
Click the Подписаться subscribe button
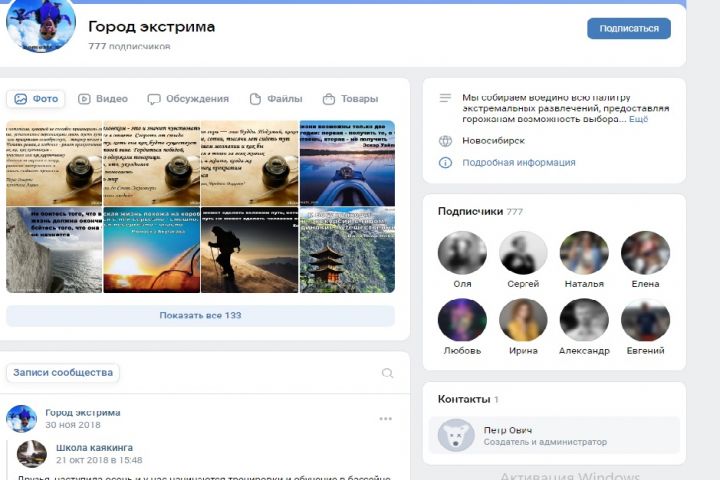click(x=629, y=28)
